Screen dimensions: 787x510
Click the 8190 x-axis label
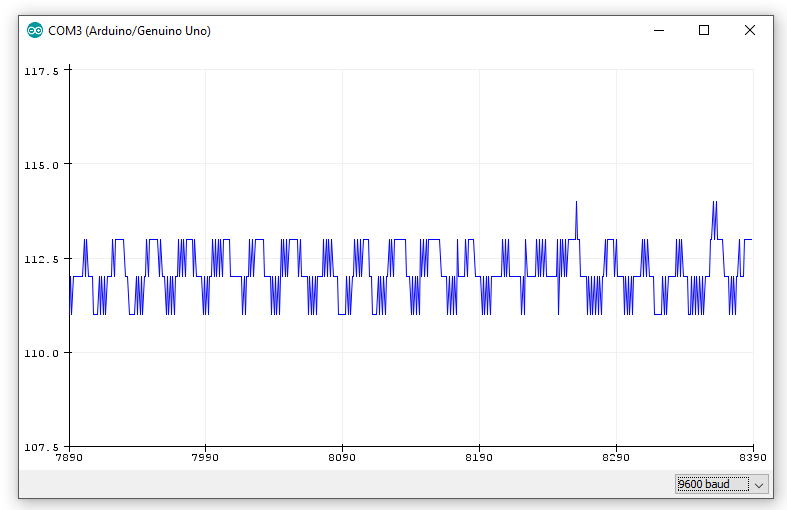(x=479, y=457)
